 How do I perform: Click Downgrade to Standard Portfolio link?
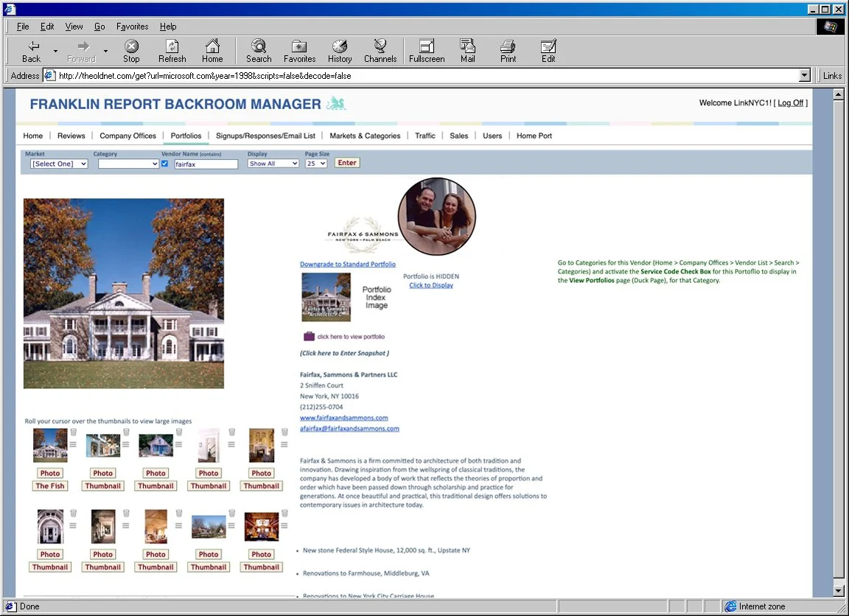348,264
